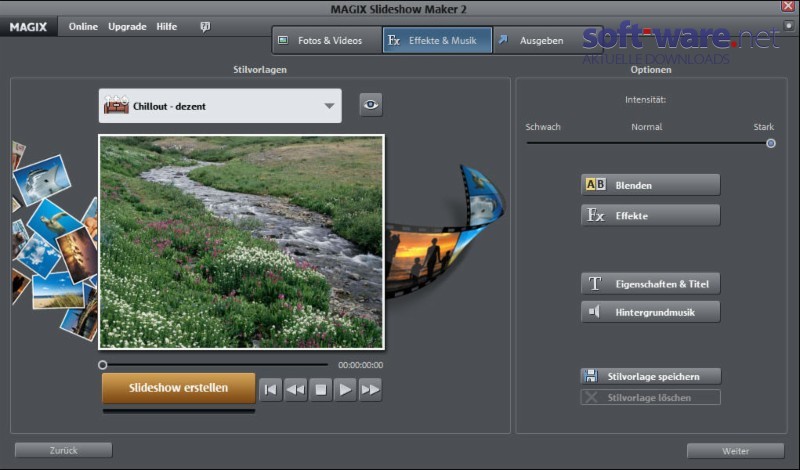Start playback with the play button
Image resolution: width=800 pixels, height=470 pixels.
345,389
